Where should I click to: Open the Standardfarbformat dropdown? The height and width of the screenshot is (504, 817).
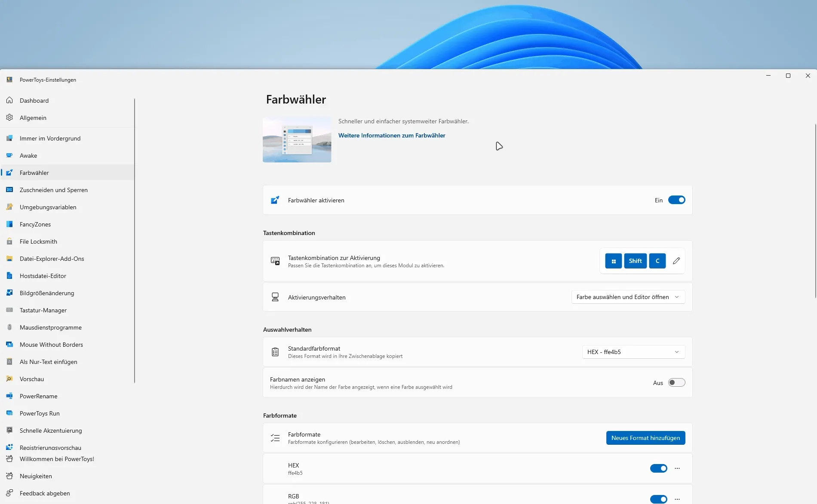coord(633,352)
